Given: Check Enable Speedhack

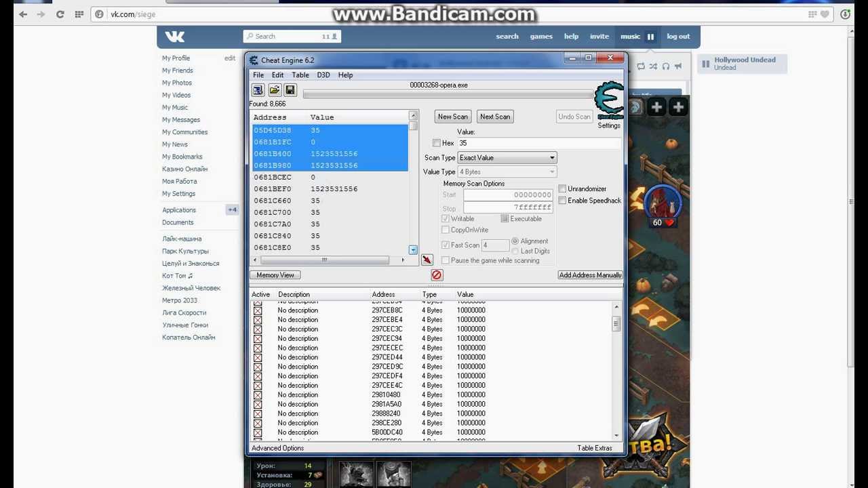Looking at the screenshot, I should tap(562, 201).
